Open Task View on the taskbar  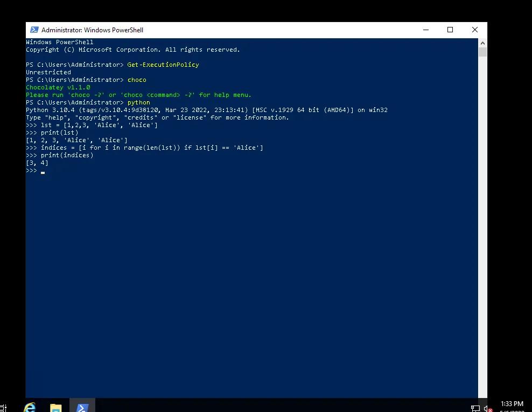tap(3, 408)
